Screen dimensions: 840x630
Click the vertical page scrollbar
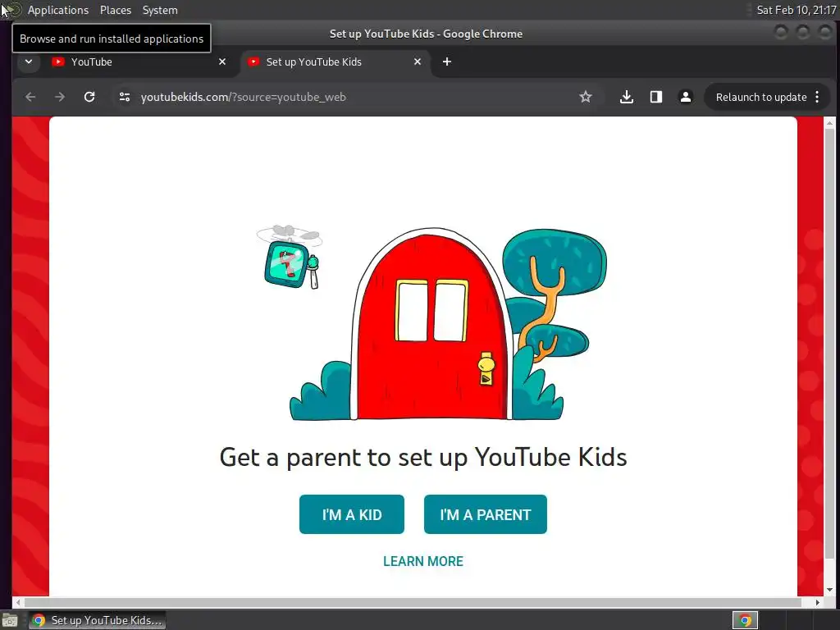coord(829,343)
